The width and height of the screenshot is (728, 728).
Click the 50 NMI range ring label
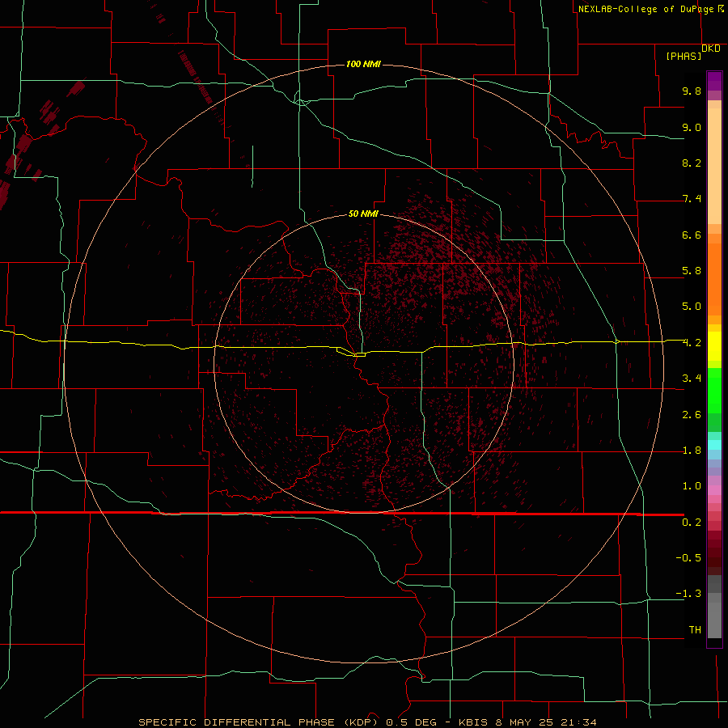[363, 214]
